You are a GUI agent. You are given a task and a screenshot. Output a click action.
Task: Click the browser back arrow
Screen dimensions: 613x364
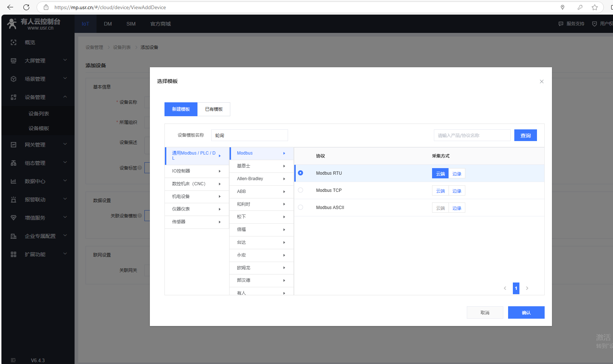(x=10, y=7)
